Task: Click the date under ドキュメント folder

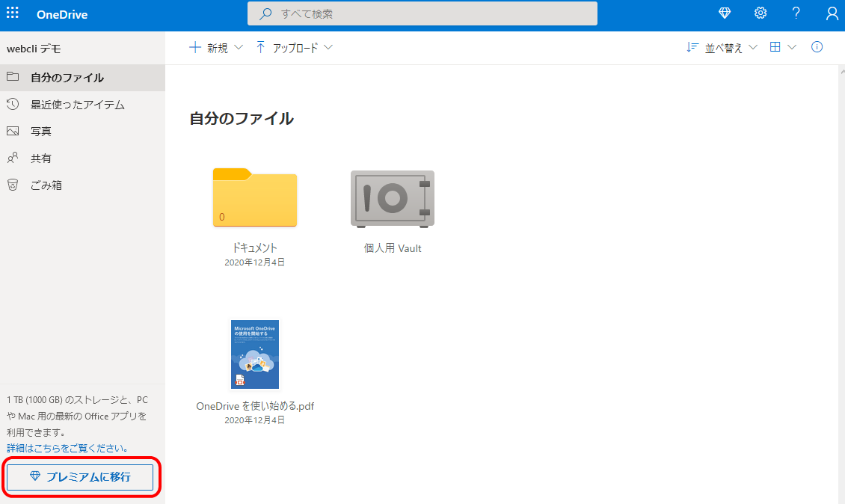Action: tap(255, 262)
